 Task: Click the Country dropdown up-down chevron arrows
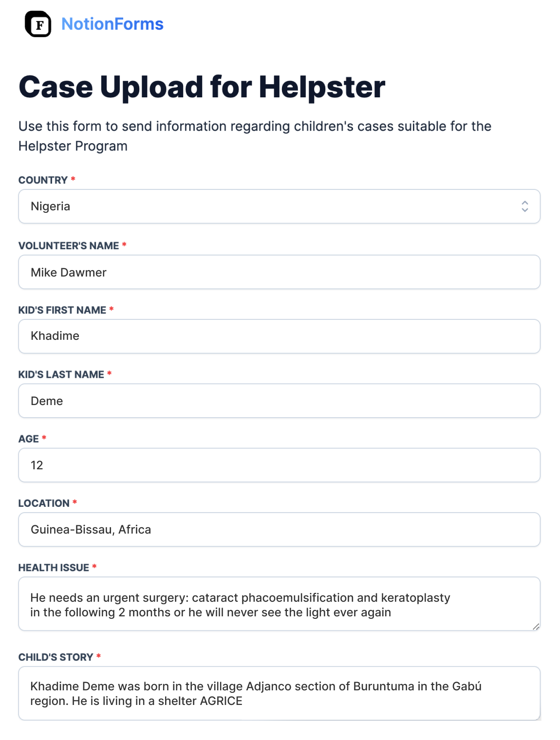click(x=525, y=206)
